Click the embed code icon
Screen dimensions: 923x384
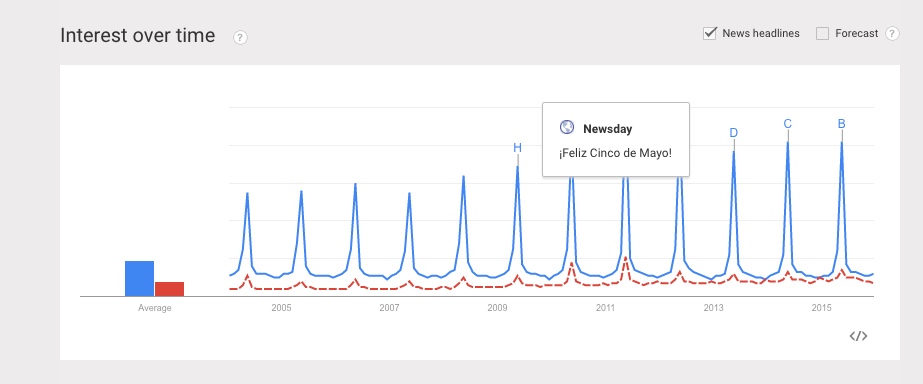(858, 336)
